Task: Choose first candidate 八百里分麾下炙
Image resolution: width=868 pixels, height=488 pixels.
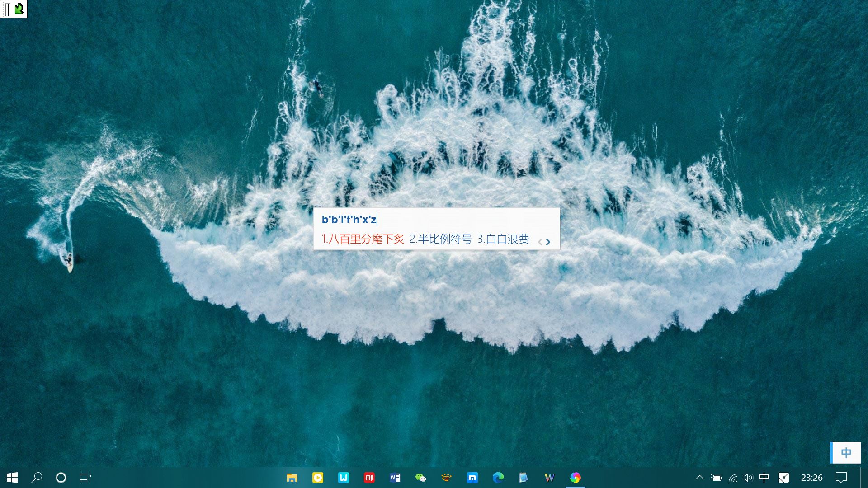Action: tap(363, 239)
